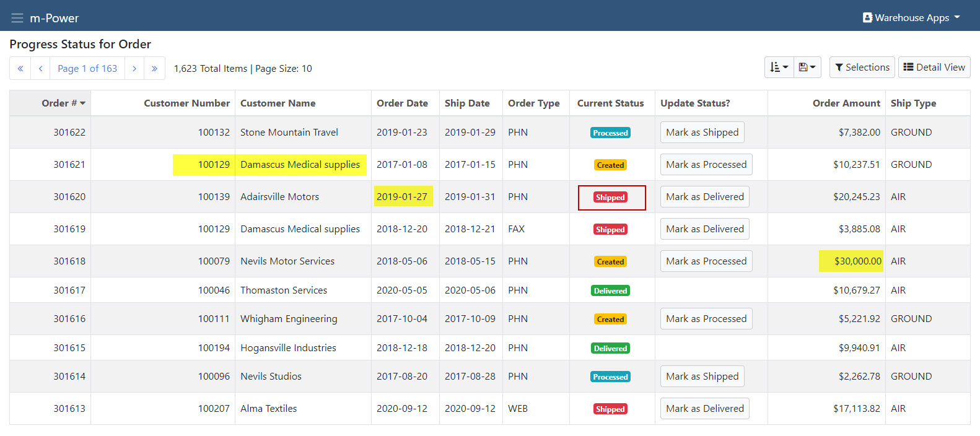
Task: Sort by the Order # column header
Action: 63,103
